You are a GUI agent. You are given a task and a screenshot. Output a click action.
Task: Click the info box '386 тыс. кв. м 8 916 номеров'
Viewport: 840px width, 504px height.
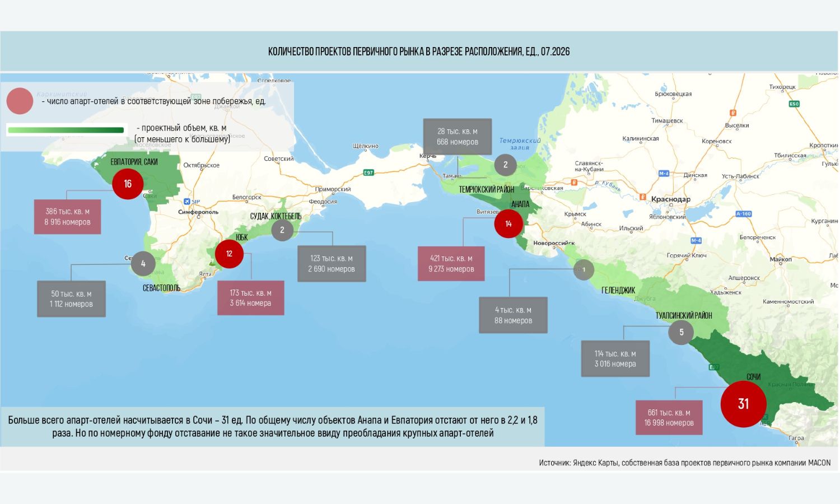(x=67, y=217)
